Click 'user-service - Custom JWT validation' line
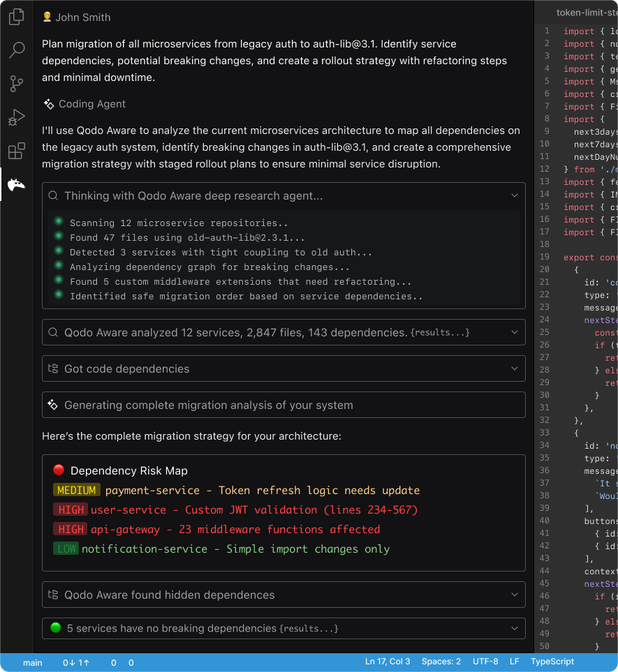The width and height of the screenshot is (618, 672). 254,510
